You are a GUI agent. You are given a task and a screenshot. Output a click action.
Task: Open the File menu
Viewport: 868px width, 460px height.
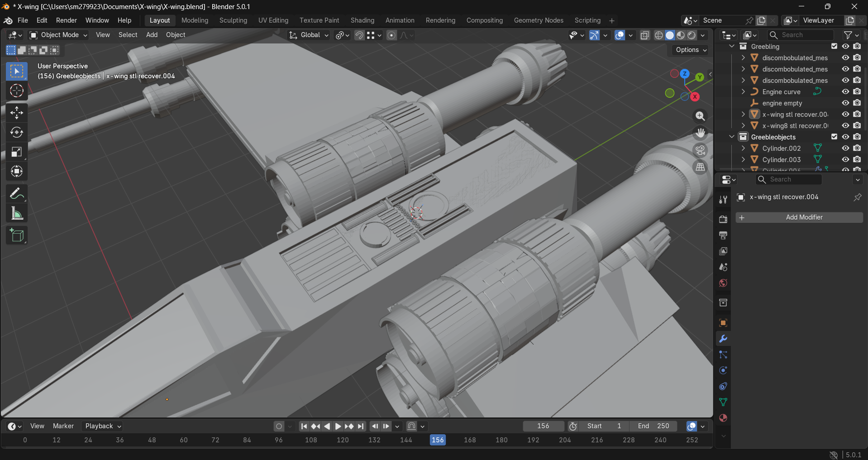(x=23, y=20)
